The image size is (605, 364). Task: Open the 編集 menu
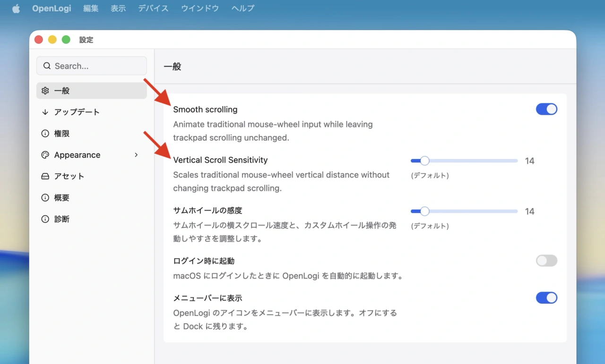point(91,8)
